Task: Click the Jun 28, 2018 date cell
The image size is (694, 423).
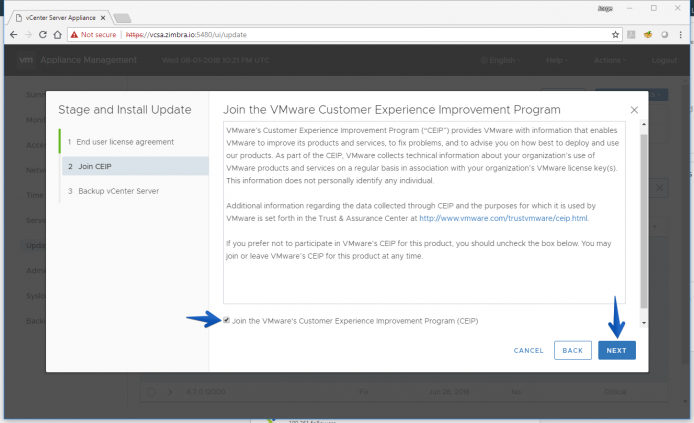Action: [449, 392]
